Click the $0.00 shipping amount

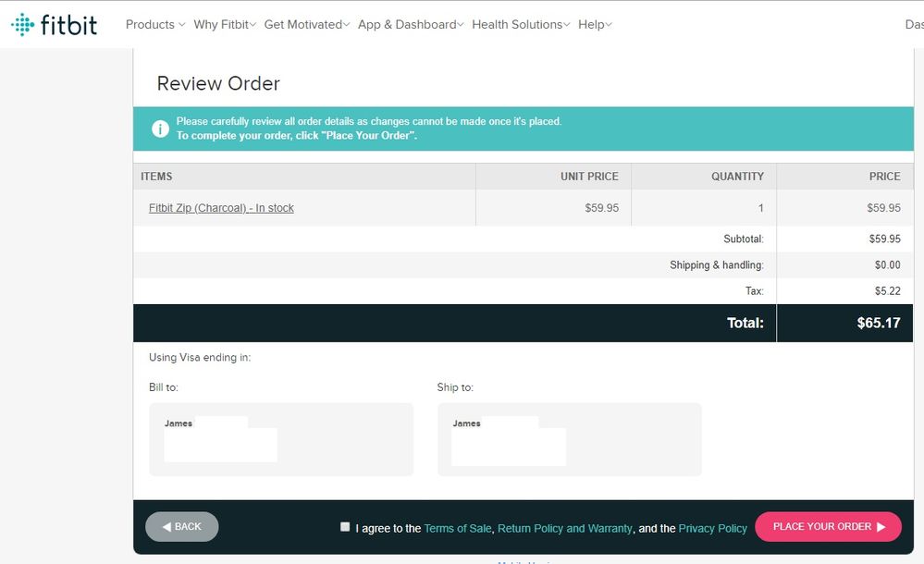(887, 265)
